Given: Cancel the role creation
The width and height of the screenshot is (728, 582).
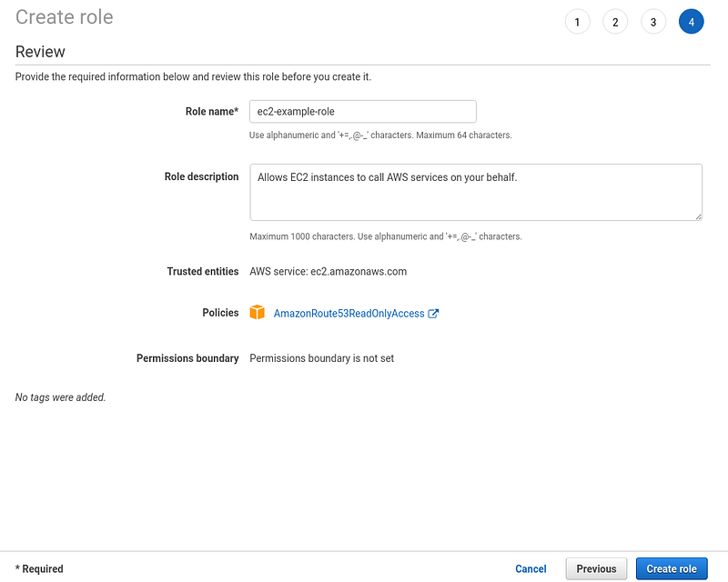Looking at the screenshot, I should pos(531,569).
